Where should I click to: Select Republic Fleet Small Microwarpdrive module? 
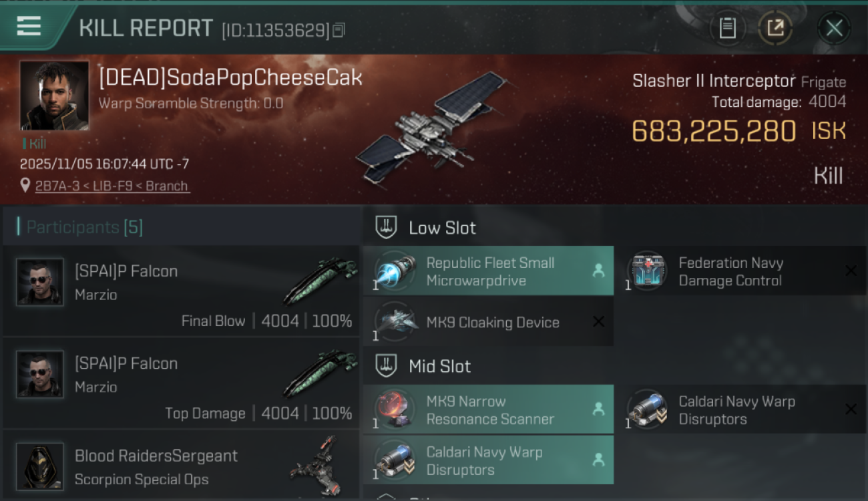point(488,271)
